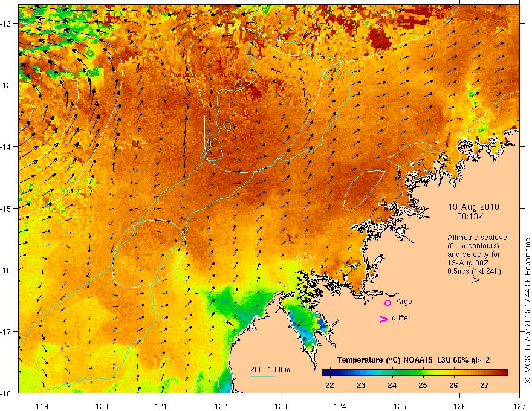The height and width of the screenshot is (411, 532).
Task: Click the text Altimetric sealevel
Action: 478,238
